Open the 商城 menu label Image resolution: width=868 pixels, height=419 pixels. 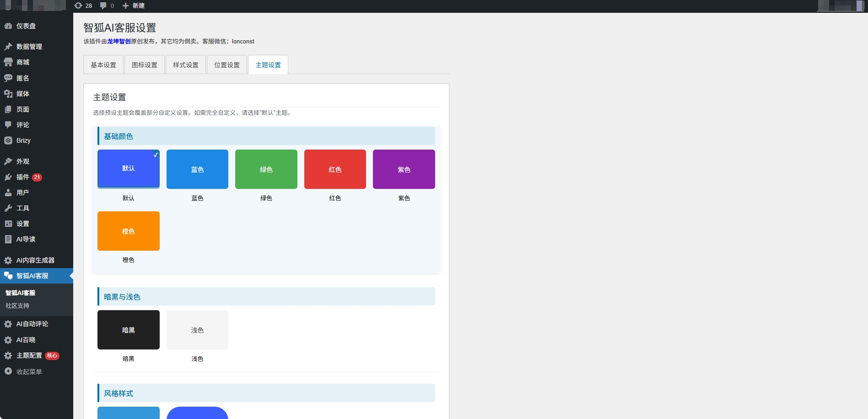tap(23, 62)
